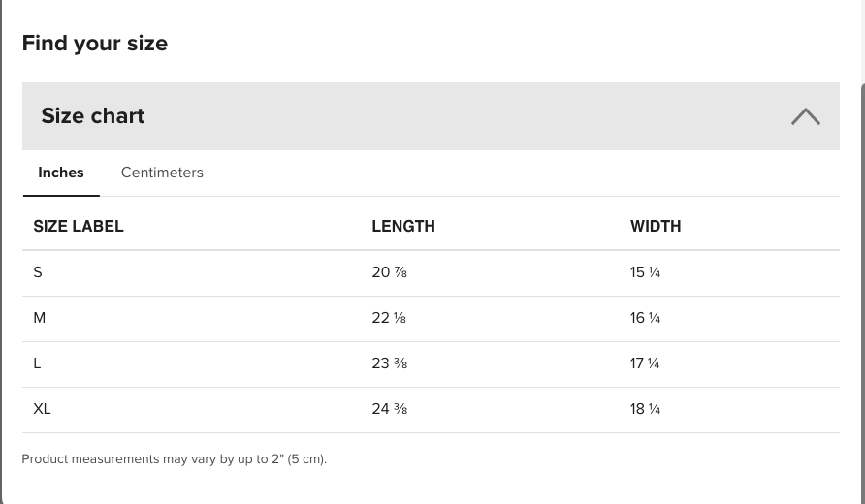This screenshot has height=504, width=865.
Task: Select the XL size row label
Action: pos(42,409)
